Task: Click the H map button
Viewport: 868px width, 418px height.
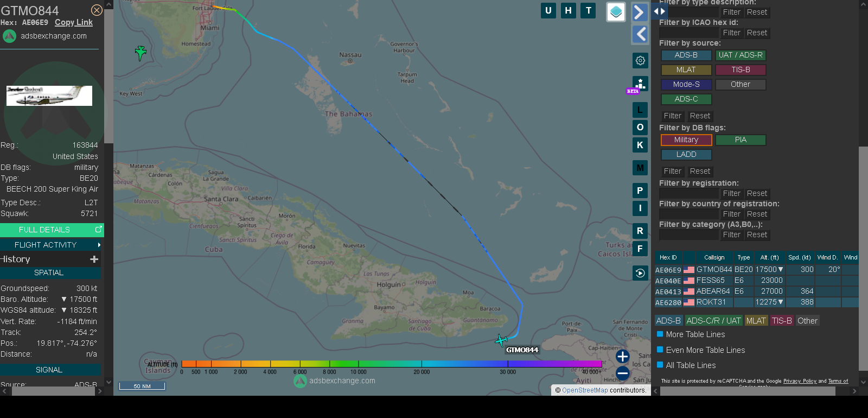Action: coord(569,10)
